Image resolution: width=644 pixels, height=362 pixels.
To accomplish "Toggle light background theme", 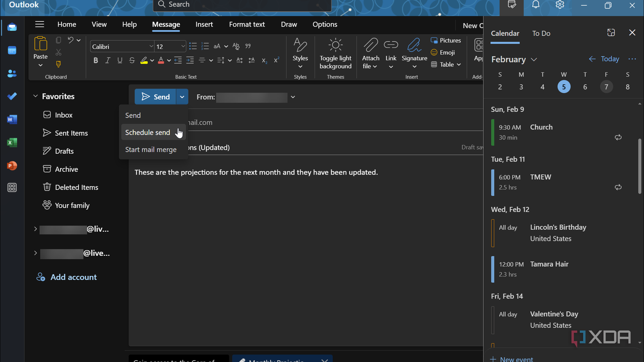I will pyautogui.click(x=335, y=53).
